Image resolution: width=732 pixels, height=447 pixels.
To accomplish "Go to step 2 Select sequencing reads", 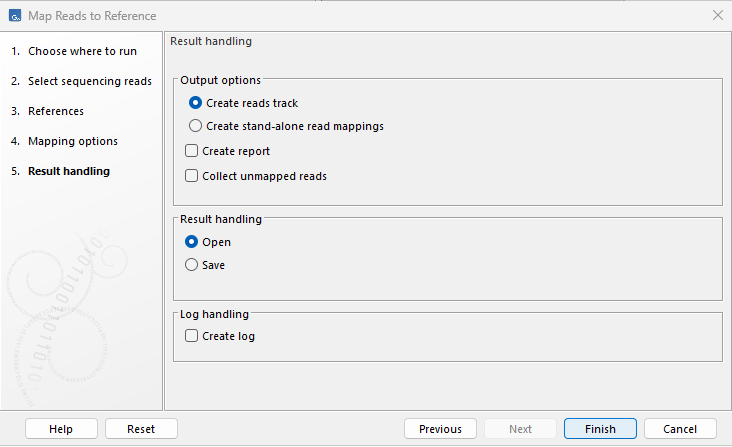I will (x=82, y=81).
